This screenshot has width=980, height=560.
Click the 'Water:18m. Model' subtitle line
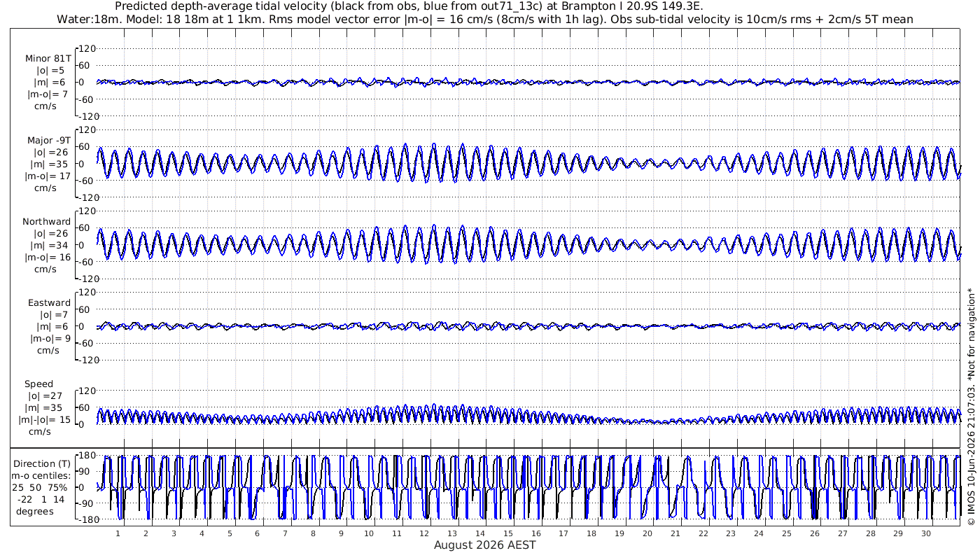point(485,20)
